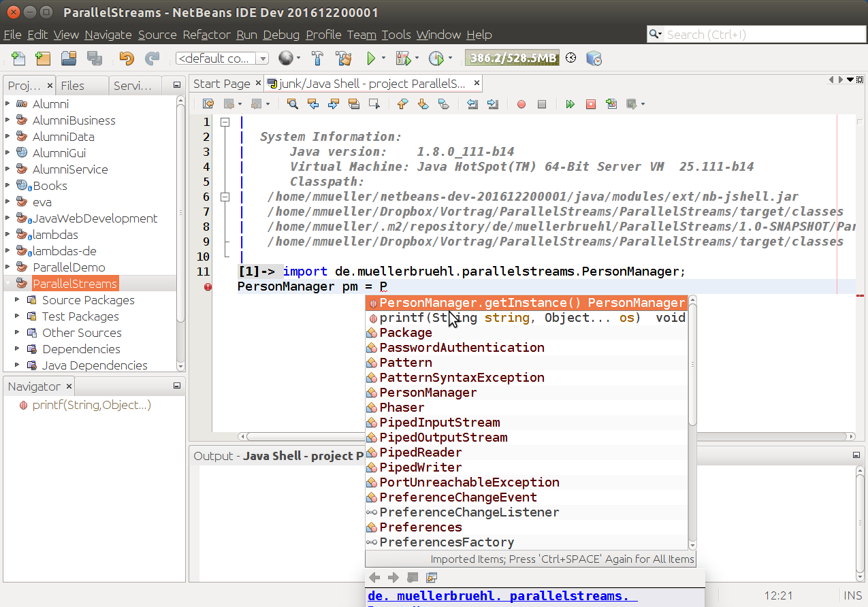Toggle the INS insert mode indicator
This screenshot has width=868, height=607.
(x=853, y=595)
